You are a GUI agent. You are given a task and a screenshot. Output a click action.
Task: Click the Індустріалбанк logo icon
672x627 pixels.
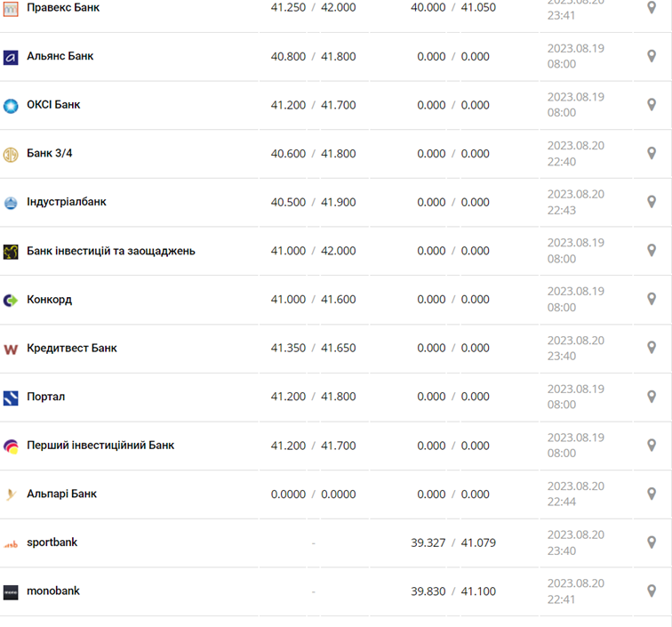[11, 203]
